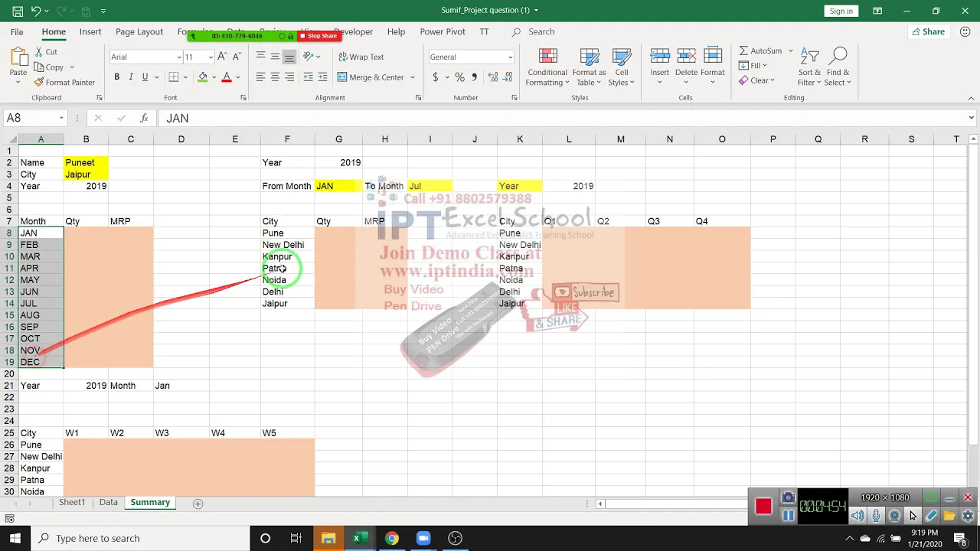Click in the formula bar showing JAN

[561, 118]
